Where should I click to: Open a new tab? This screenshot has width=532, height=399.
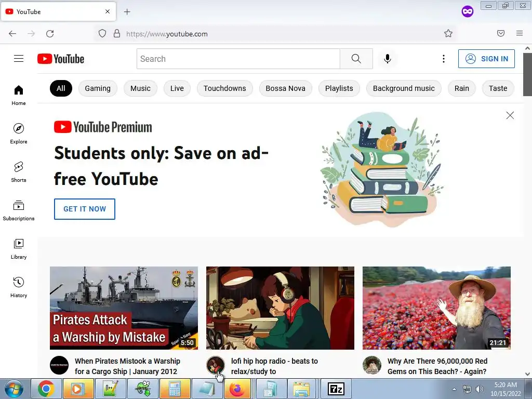pos(127,12)
